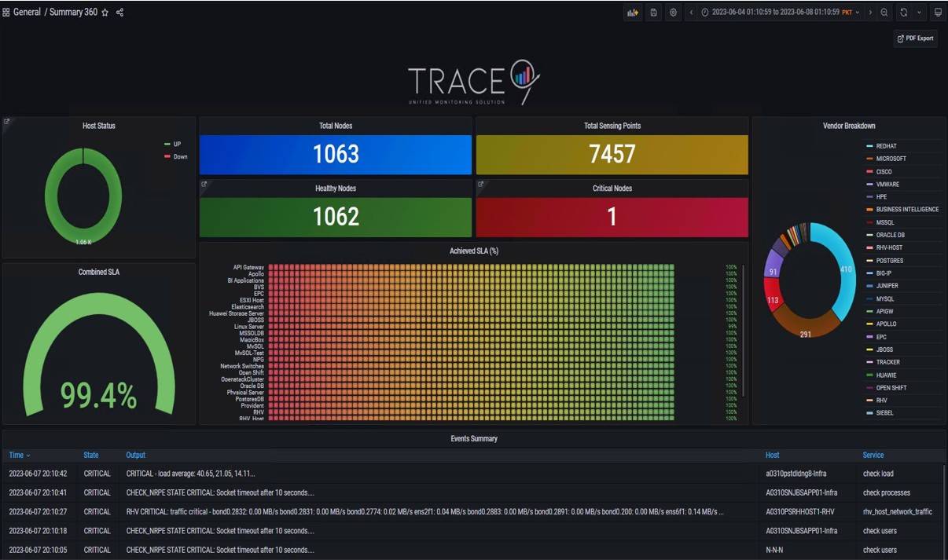The image size is (948, 560).
Task: Open dashboard settings gear
Action: tap(674, 13)
